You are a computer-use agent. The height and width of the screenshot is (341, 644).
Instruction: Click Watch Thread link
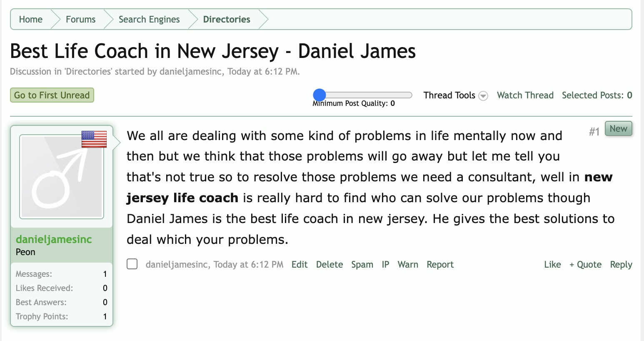coord(525,95)
